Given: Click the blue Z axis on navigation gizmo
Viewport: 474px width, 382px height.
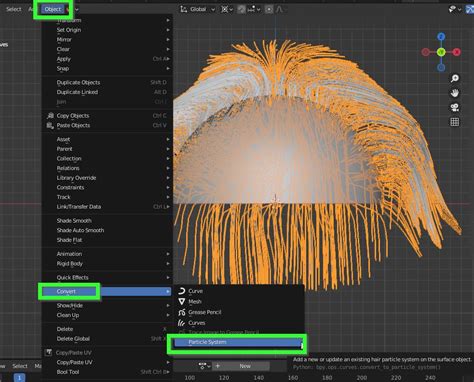Looking at the screenshot, I should click(441, 36).
